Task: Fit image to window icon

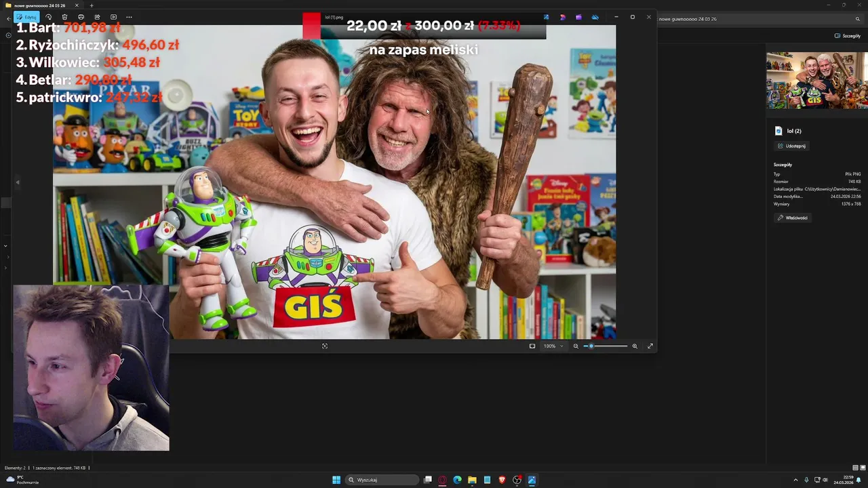Action: pos(532,346)
